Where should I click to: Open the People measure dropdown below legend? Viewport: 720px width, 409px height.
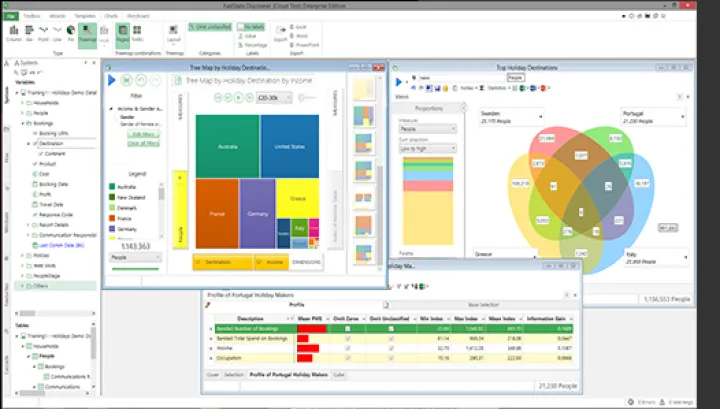pos(135,257)
